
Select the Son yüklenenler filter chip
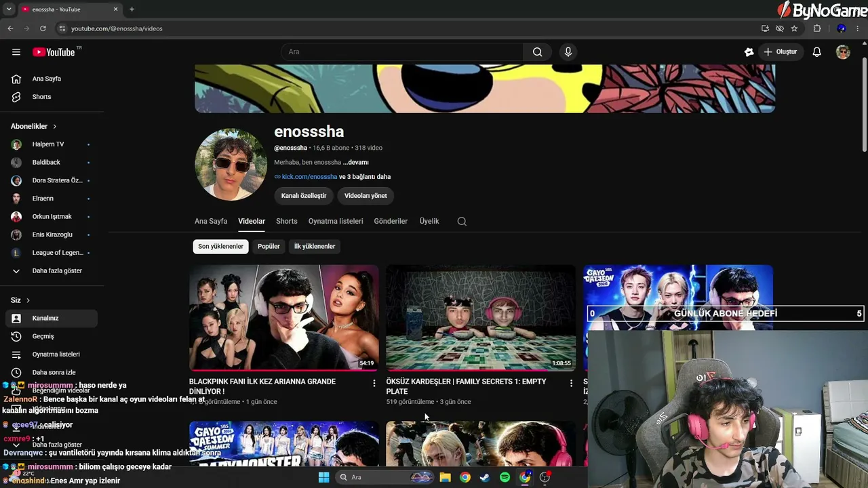coord(220,247)
